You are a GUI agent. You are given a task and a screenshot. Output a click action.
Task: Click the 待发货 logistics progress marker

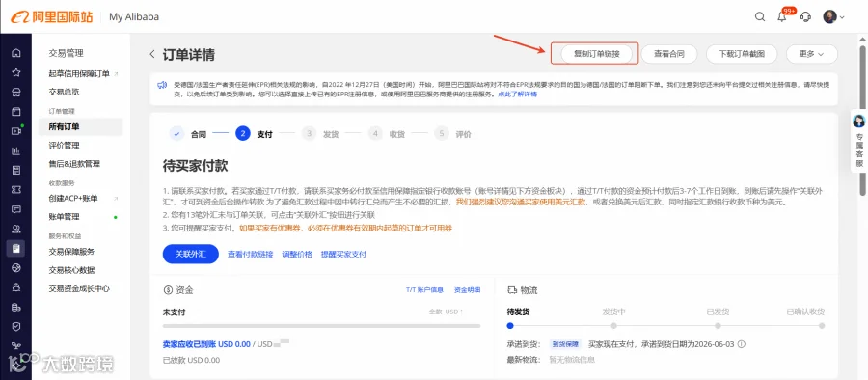pyautogui.click(x=510, y=326)
